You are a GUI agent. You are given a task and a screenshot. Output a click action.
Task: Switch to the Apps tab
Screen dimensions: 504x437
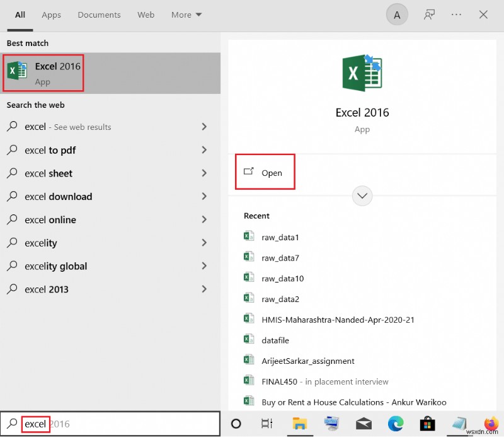pos(51,15)
